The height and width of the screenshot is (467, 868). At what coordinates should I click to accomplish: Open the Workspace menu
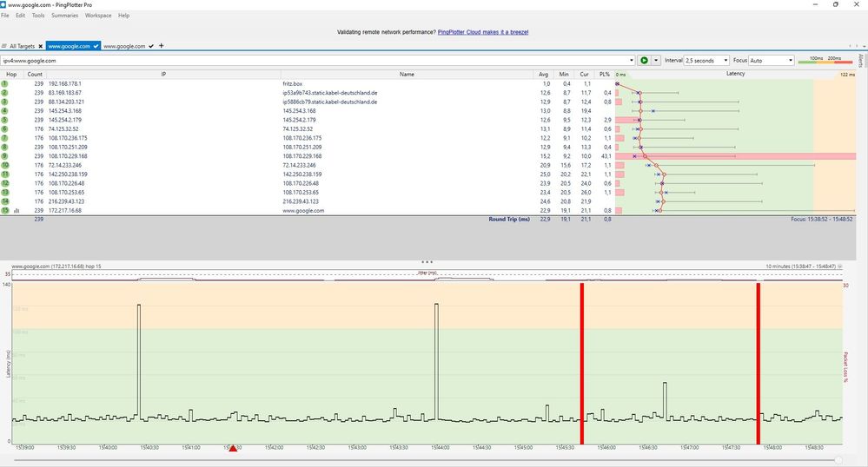[98, 16]
